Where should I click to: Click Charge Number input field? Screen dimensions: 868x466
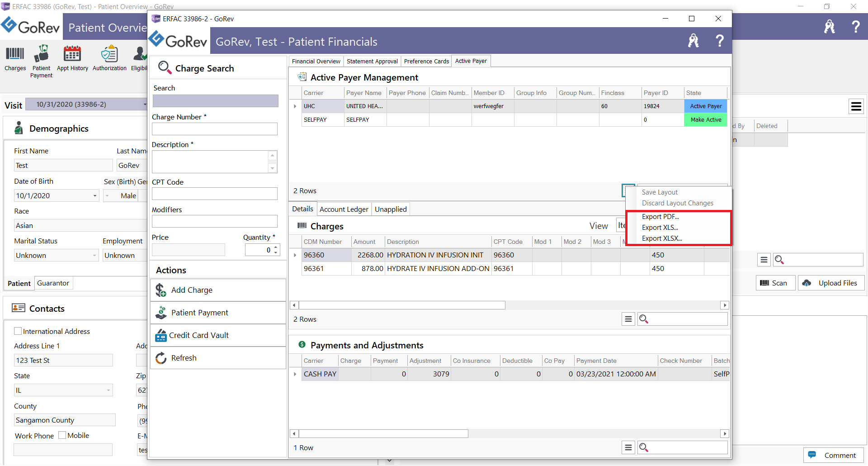point(215,129)
